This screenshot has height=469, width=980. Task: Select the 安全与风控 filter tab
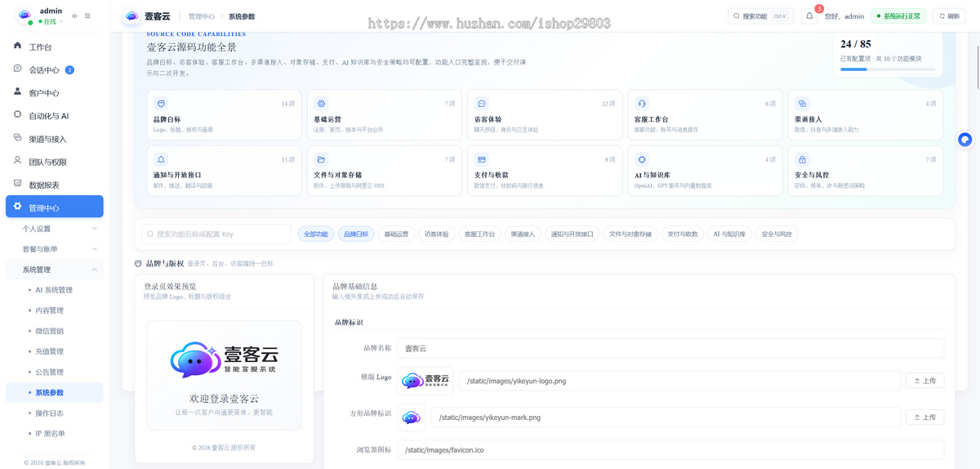tap(777, 234)
